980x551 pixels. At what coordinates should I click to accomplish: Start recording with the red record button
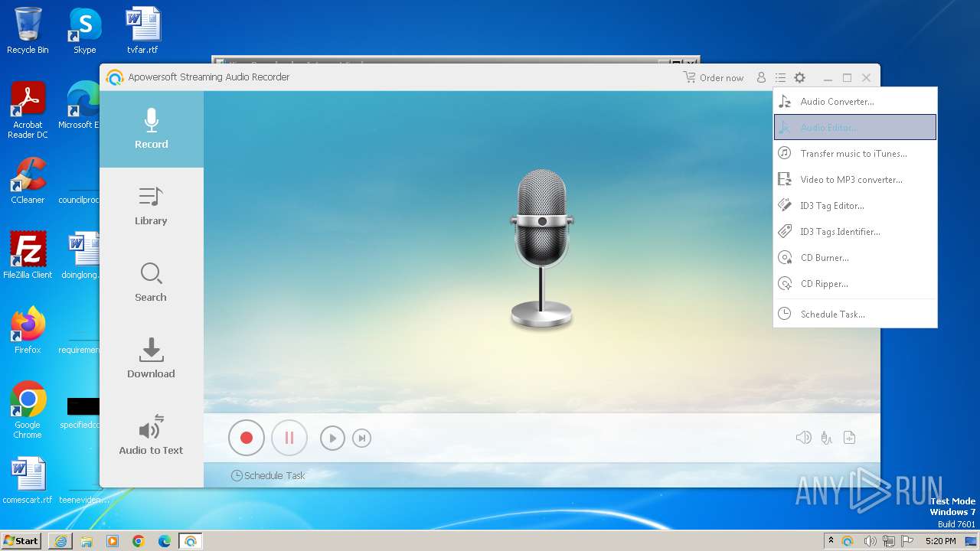(247, 438)
